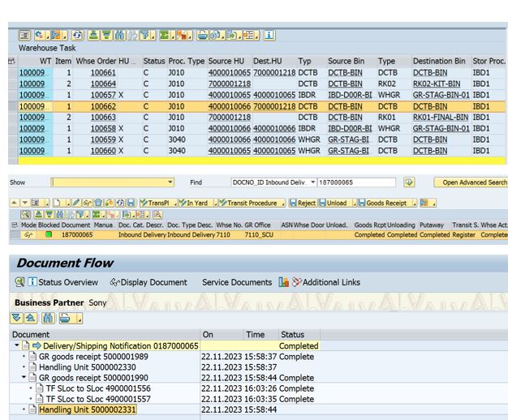The image size is (508, 420).
Task: Click the green status light for delivery 187000065
Action: [x=49, y=235]
